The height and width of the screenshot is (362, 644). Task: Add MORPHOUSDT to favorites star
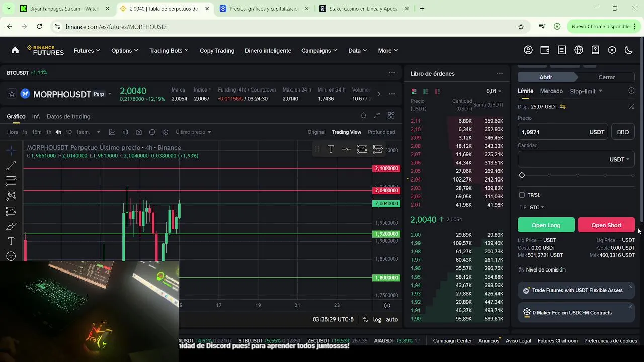[12, 94]
